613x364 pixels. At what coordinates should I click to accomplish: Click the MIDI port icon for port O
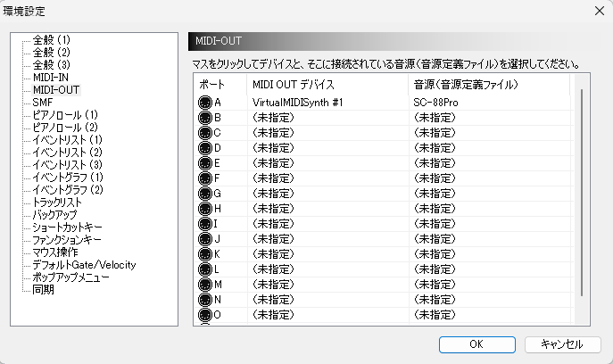pos(205,315)
